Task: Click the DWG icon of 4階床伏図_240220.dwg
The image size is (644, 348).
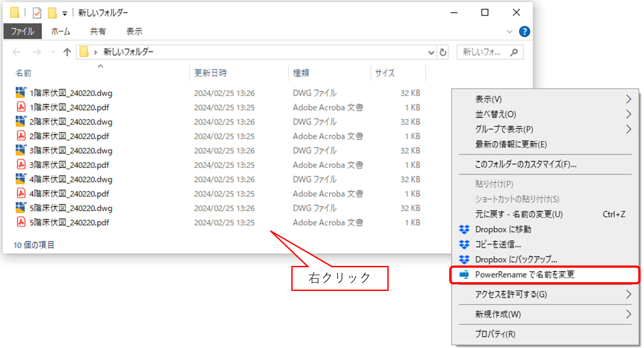Action: [21, 179]
